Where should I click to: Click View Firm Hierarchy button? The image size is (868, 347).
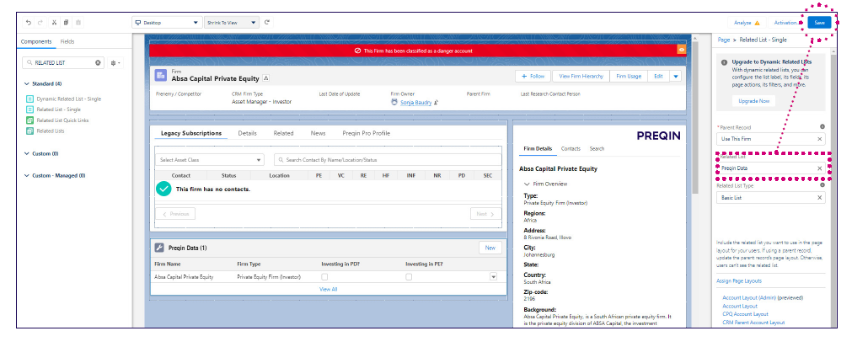(x=581, y=77)
